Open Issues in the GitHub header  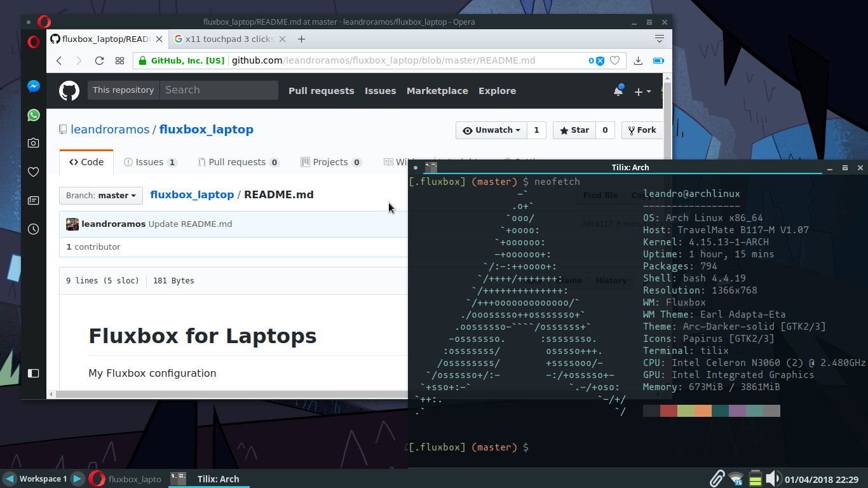coord(380,91)
